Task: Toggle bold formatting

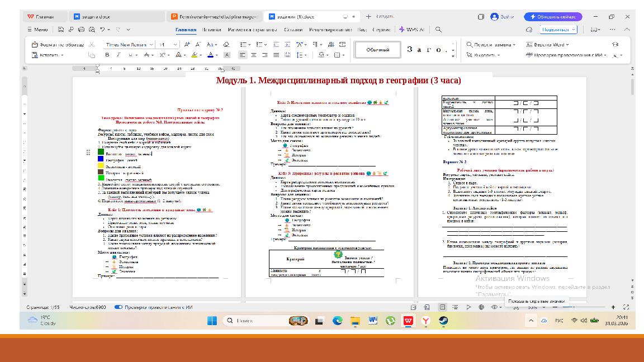Action: (x=107, y=54)
